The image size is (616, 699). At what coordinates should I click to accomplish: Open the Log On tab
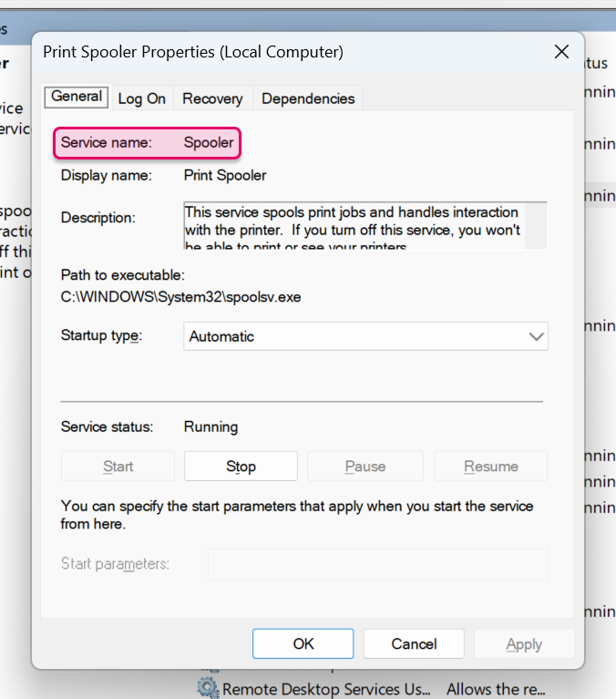(x=142, y=98)
